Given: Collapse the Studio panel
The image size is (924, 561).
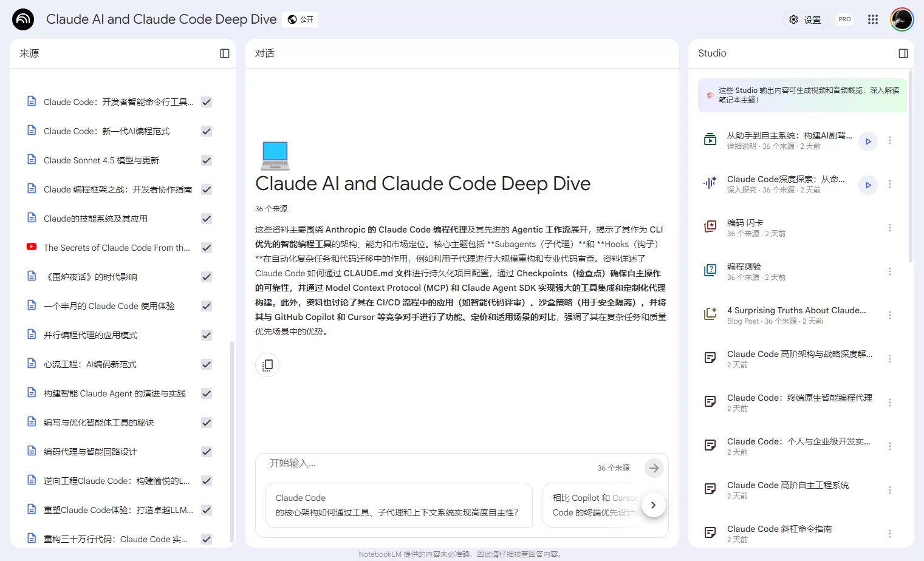Looking at the screenshot, I should pos(903,53).
